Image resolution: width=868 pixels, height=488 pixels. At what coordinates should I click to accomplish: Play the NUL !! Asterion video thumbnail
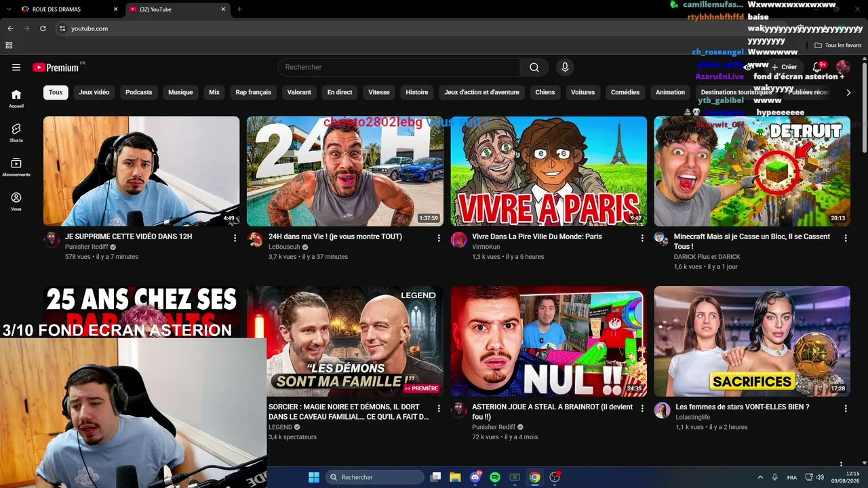point(549,341)
